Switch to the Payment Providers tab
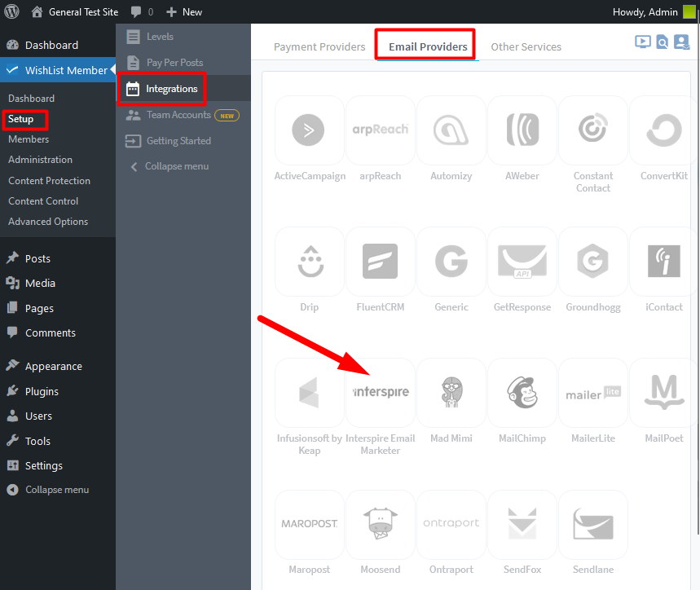 [x=319, y=47]
